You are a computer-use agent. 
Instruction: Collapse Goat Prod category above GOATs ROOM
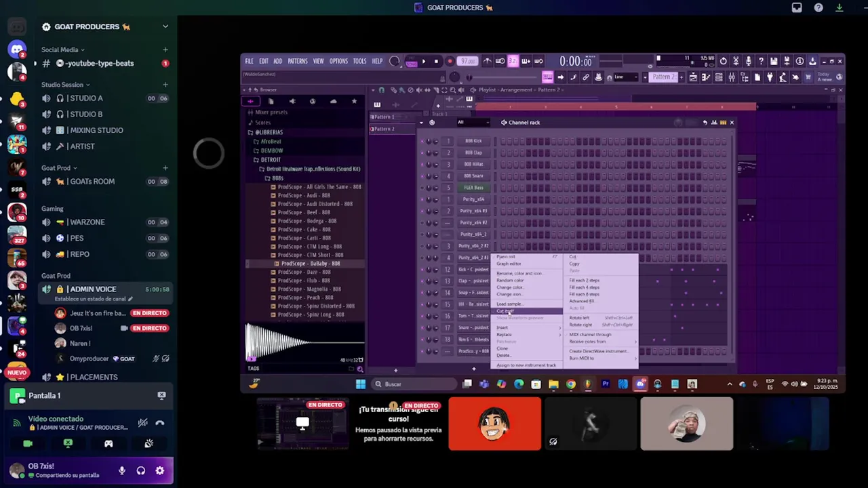pos(59,168)
